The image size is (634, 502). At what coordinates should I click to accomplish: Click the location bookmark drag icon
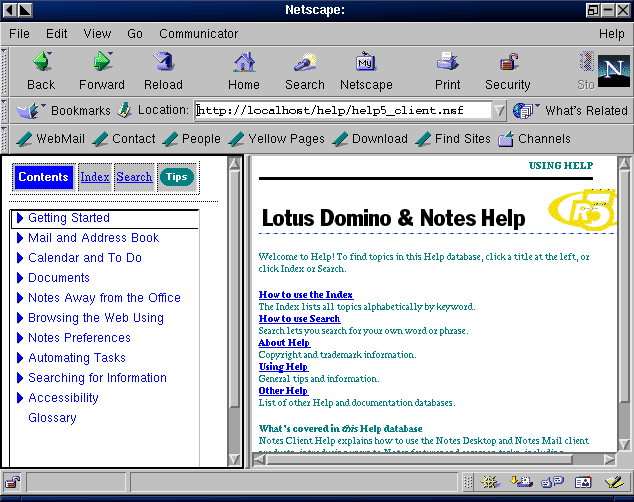125,110
